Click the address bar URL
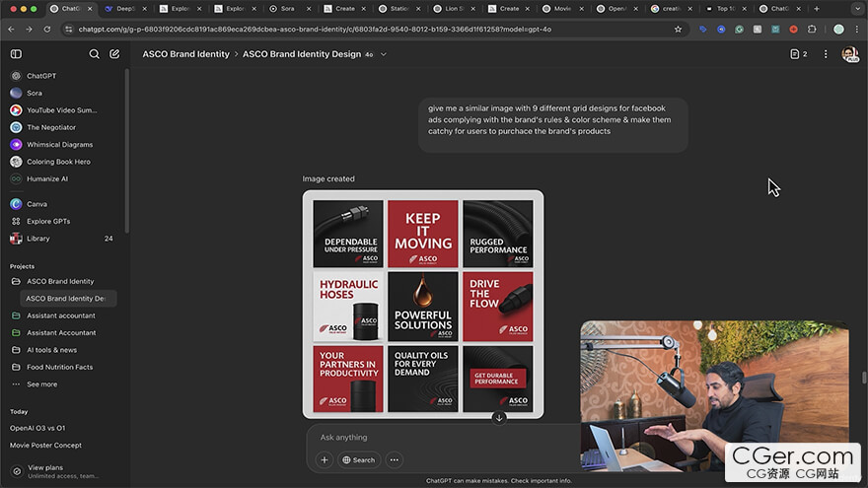868x488 pixels. (x=315, y=30)
